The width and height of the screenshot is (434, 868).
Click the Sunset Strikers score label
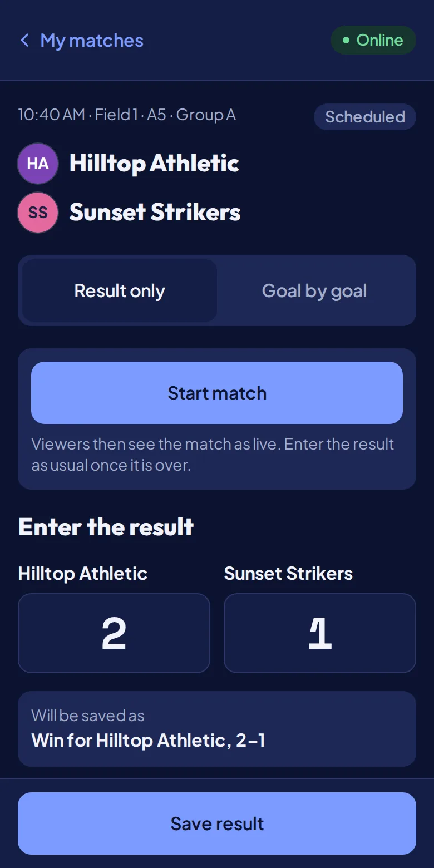[x=288, y=574]
